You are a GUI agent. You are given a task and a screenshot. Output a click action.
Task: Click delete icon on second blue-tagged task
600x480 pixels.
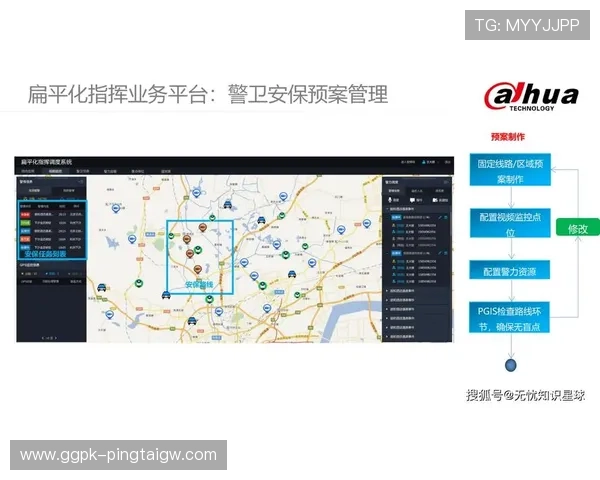[446, 253]
